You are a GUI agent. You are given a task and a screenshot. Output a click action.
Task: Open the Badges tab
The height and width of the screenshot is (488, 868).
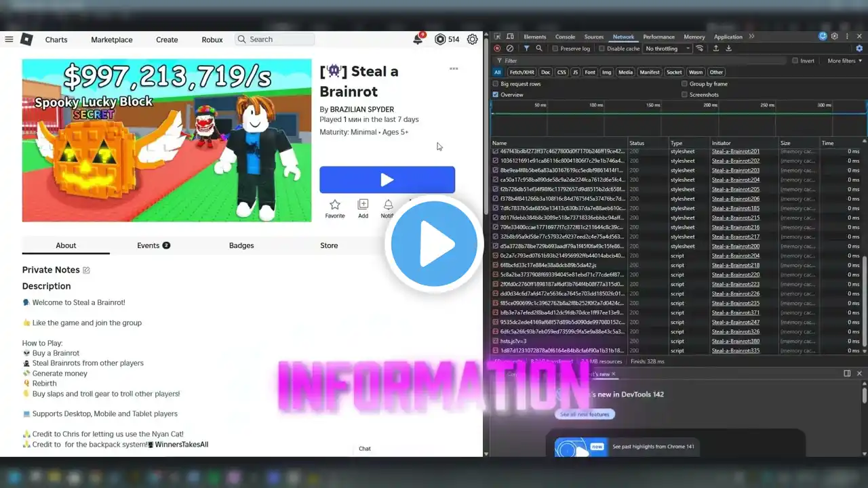click(241, 245)
